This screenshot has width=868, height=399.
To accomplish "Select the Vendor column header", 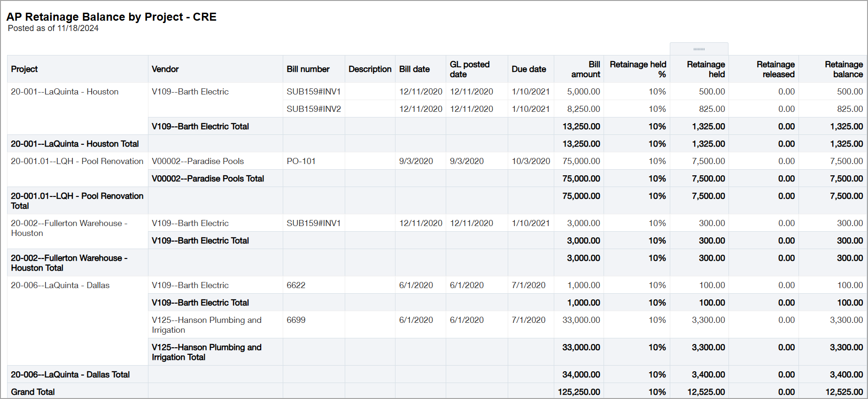I will pos(165,69).
